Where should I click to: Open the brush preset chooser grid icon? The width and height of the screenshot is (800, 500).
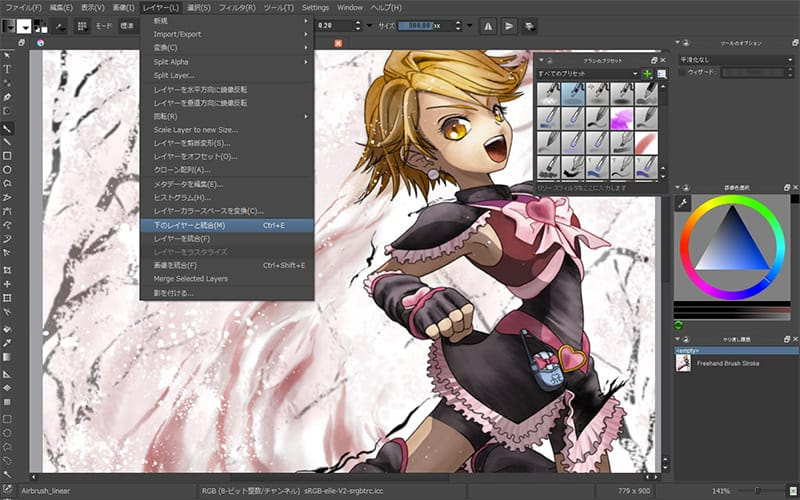(x=81, y=26)
